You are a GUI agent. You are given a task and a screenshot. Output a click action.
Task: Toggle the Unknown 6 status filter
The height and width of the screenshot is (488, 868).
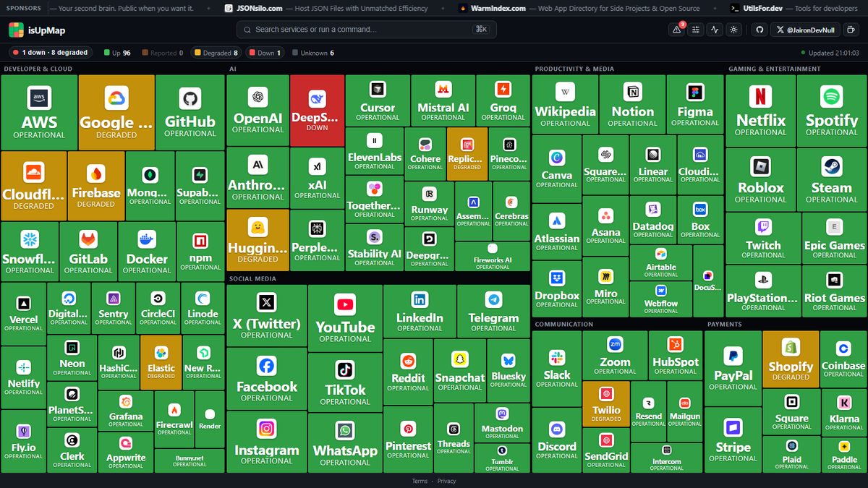point(313,53)
